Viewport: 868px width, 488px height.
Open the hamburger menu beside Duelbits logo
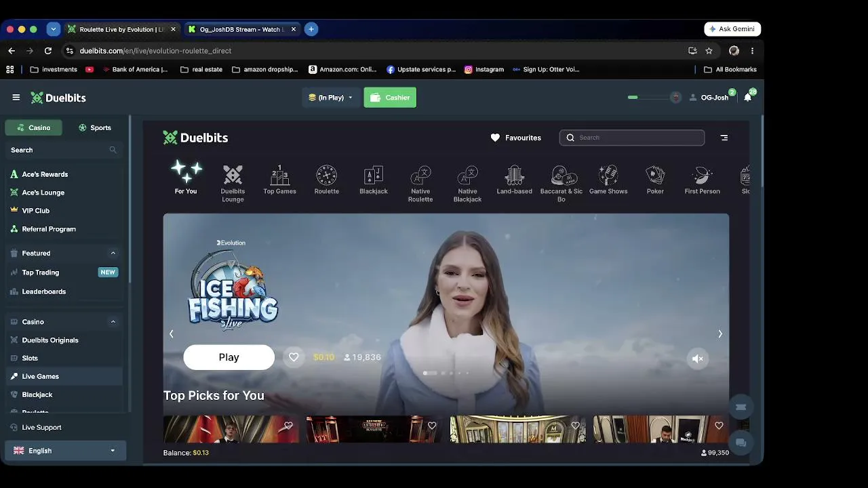(16, 98)
